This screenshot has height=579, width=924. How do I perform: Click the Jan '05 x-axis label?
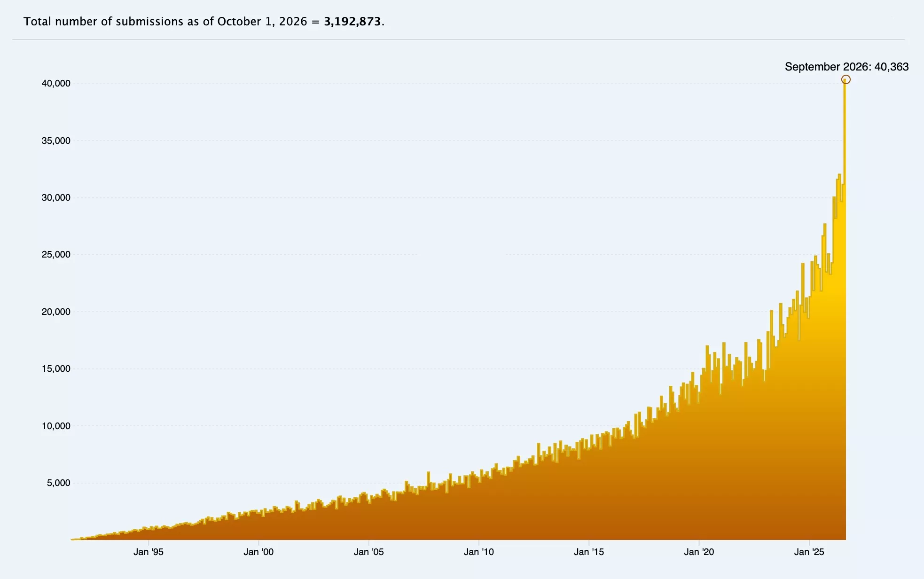click(368, 552)
